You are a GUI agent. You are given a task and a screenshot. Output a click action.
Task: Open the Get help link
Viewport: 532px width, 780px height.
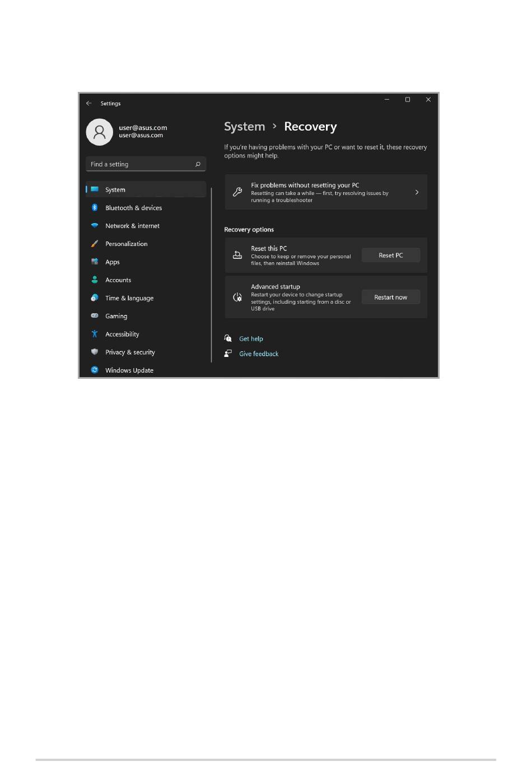(251, 339)
